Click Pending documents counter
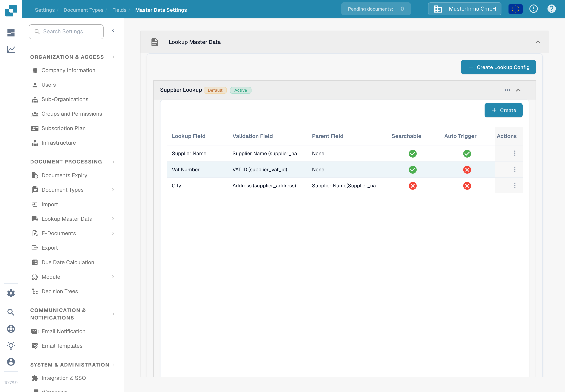The width and height of the screenshot is (565, 392). (x=376, y=9)
